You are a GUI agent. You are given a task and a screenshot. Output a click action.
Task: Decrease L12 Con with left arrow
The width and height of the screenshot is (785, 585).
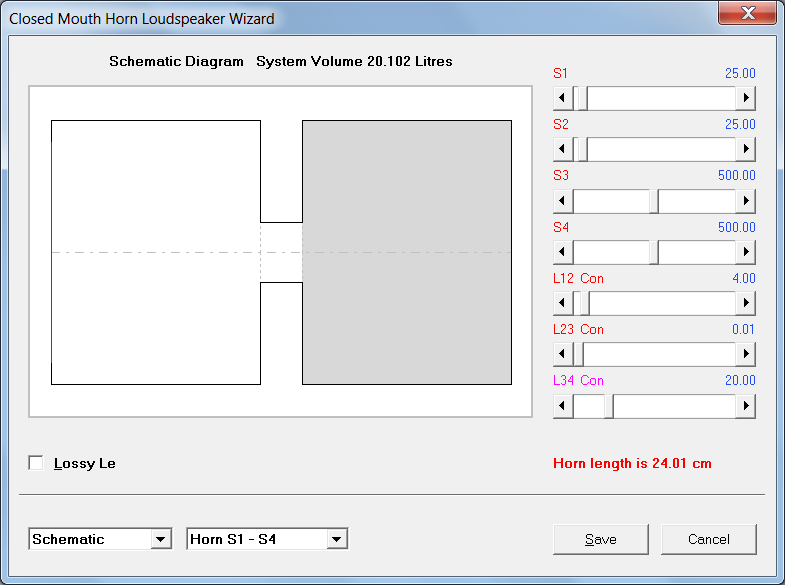[x=563, y=303]
